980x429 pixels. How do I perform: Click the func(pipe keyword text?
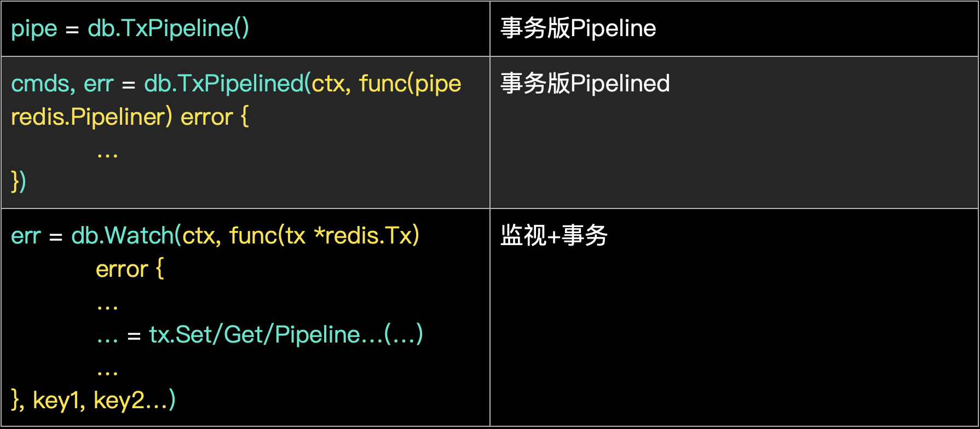pos(410,84)
